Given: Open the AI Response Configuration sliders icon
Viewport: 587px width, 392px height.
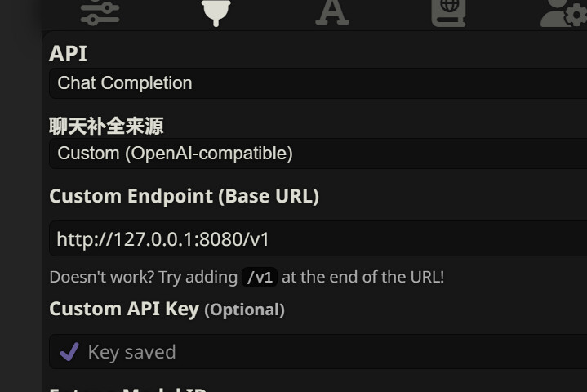Looking at the screenshot, I should click(x=100, y=11).
